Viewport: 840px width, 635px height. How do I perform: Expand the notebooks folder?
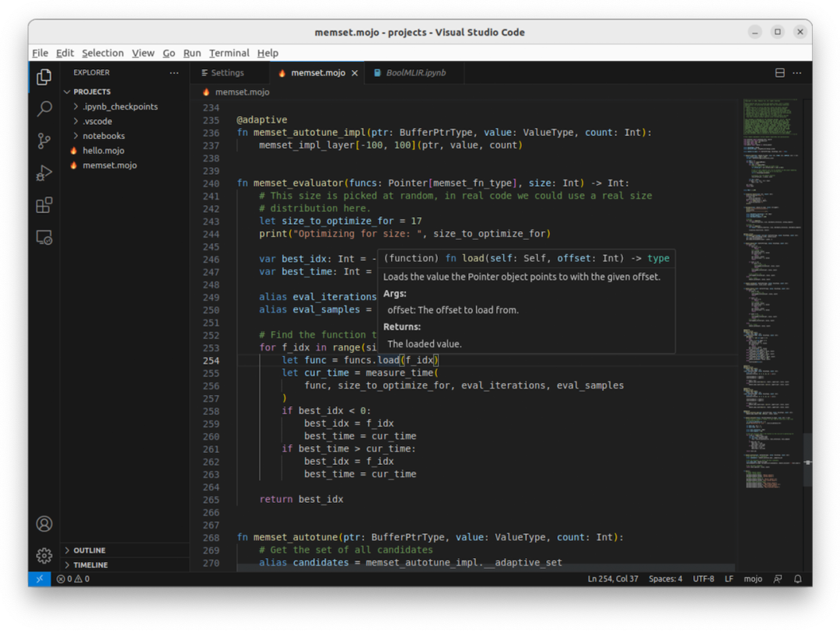tap(103, 136)
